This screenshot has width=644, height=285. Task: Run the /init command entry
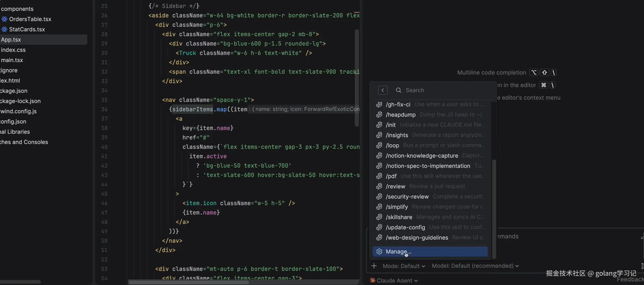(430, 125)
